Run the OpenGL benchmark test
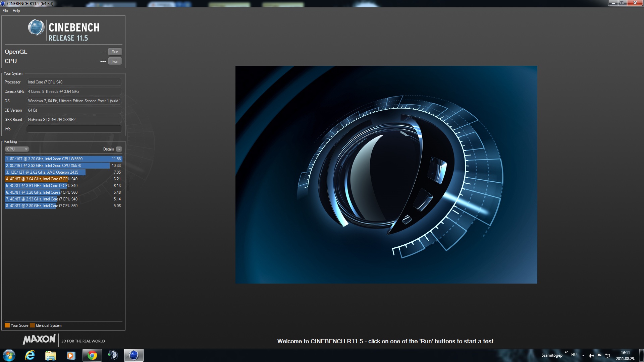 point(115,52)
